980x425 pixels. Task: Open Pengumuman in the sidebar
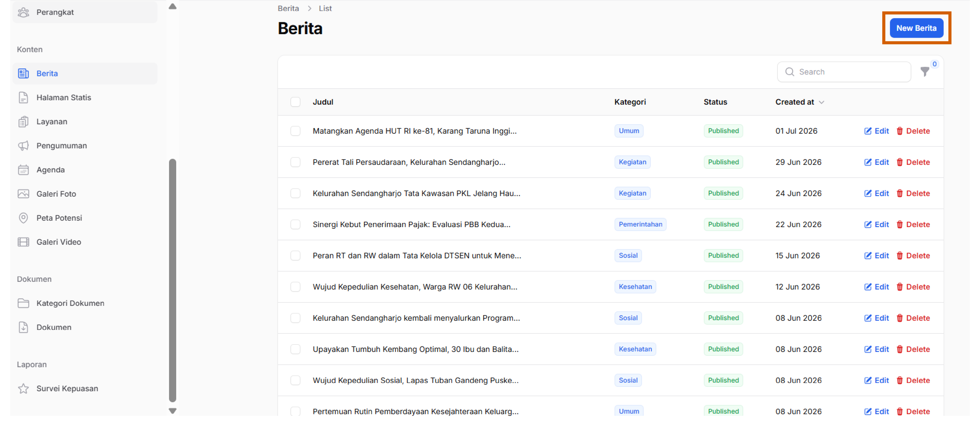85,146
